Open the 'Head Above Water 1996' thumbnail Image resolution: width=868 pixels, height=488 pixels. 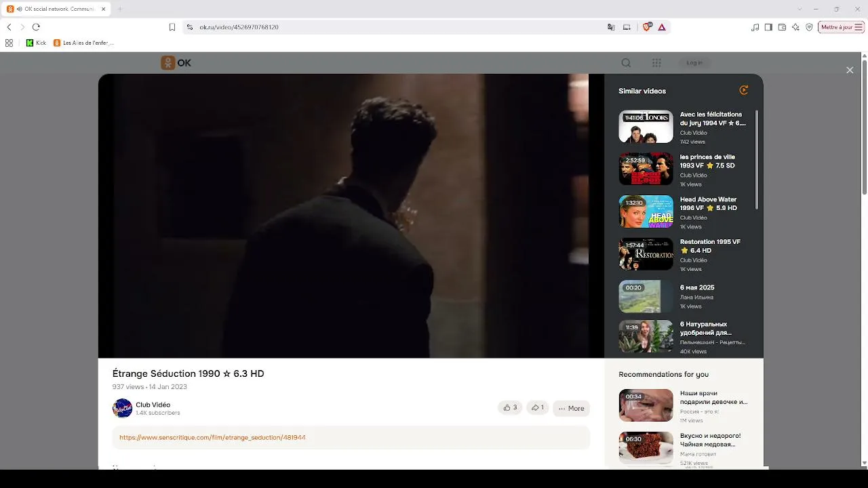tap(646, 211)
